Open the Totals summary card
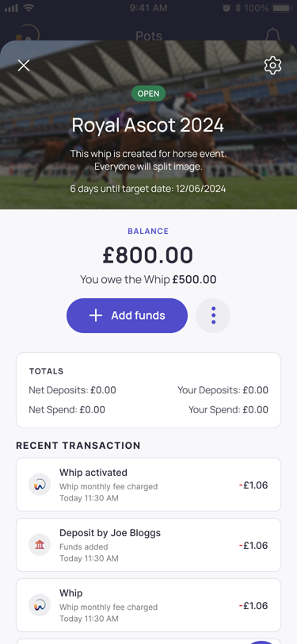297x644 pixels. (x=149, y=390)
